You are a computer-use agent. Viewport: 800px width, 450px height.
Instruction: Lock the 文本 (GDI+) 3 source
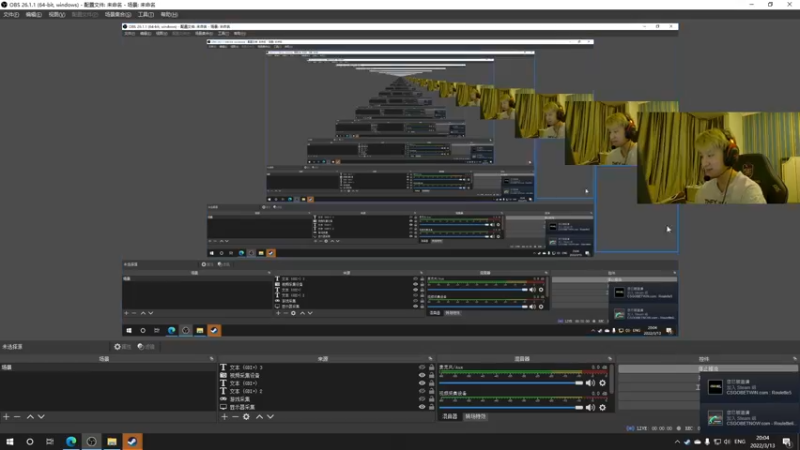point(432,367)
